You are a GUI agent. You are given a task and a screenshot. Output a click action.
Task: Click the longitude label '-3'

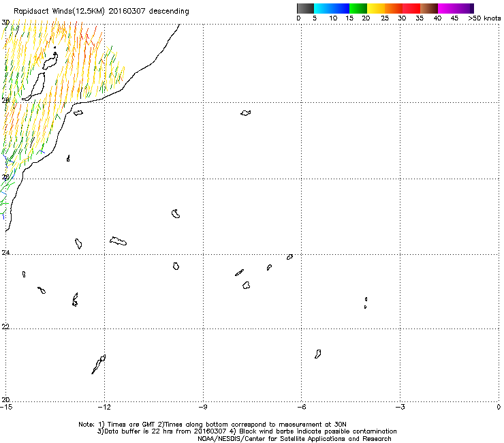[400, 407]
